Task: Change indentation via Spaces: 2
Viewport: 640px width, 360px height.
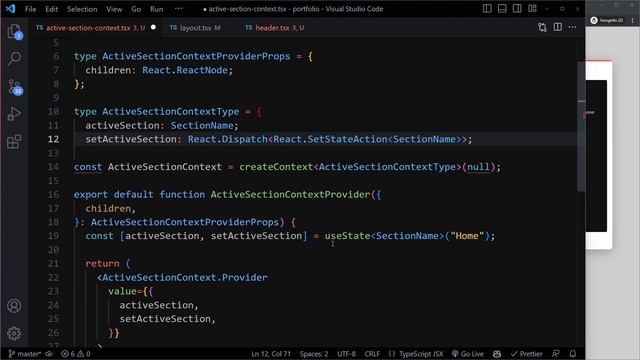Action: pos(314,354)
